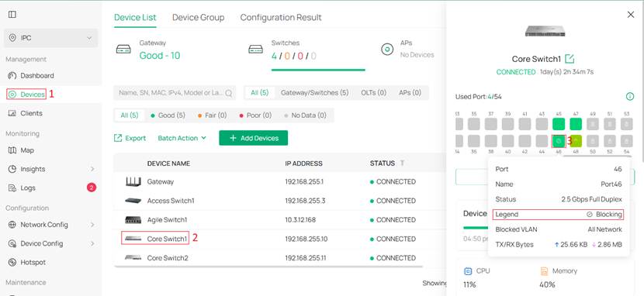
Task: Expand the Insights submenu chevron
Action: pos(92,169)
